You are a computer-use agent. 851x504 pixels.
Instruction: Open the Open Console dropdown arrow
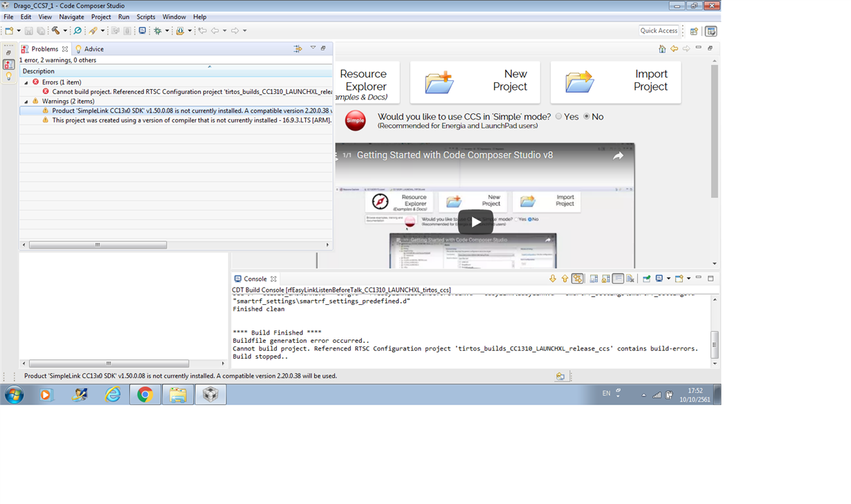coord(688,279)
